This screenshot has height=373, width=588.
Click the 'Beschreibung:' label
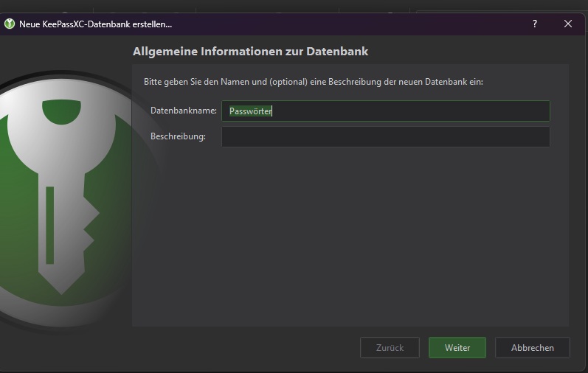point(178,136)
